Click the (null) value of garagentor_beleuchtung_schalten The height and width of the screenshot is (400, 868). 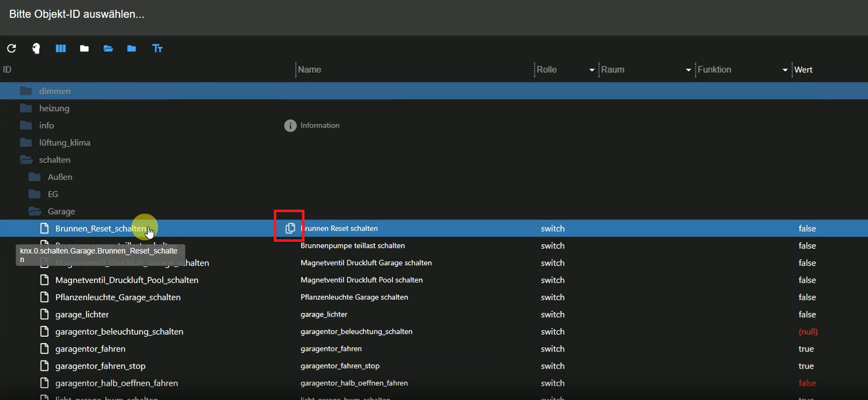pos(808,331)
